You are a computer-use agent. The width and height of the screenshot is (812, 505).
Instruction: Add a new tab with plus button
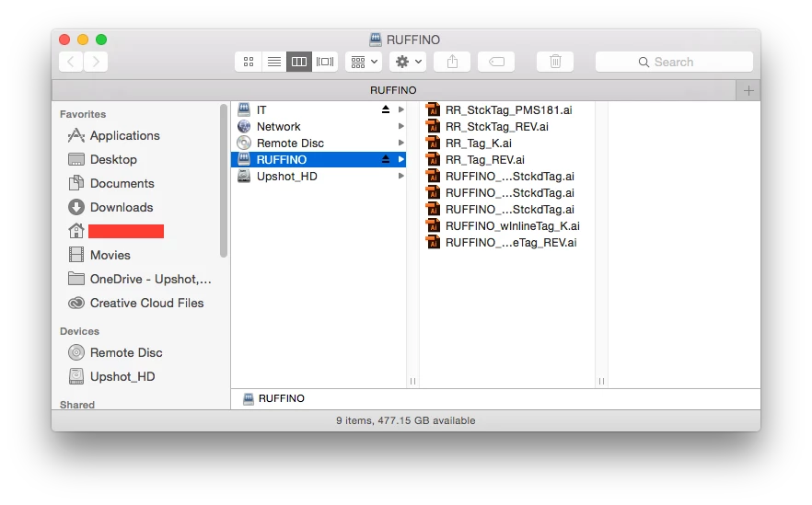748,90
